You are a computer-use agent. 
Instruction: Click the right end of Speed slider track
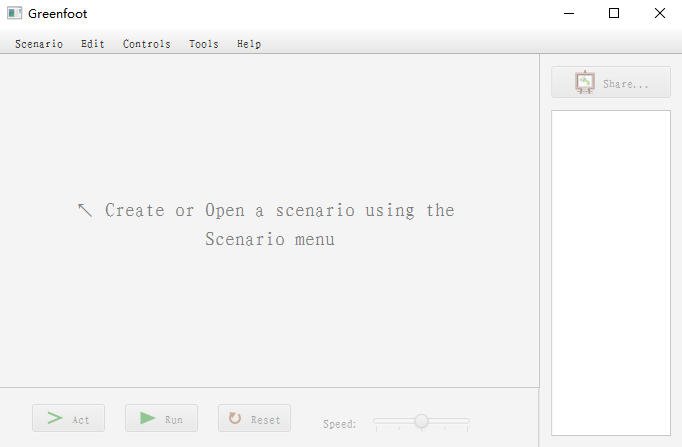(x=467, y=420)
